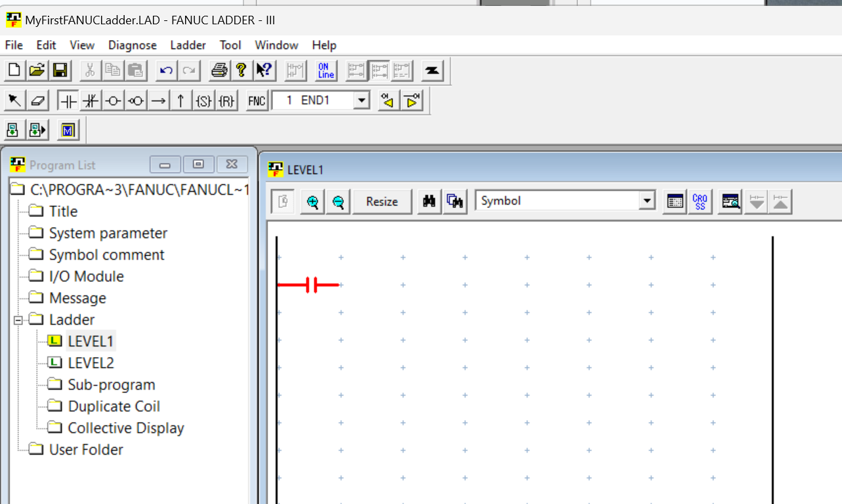Open search with the binoculars icon

coord(430,201)
